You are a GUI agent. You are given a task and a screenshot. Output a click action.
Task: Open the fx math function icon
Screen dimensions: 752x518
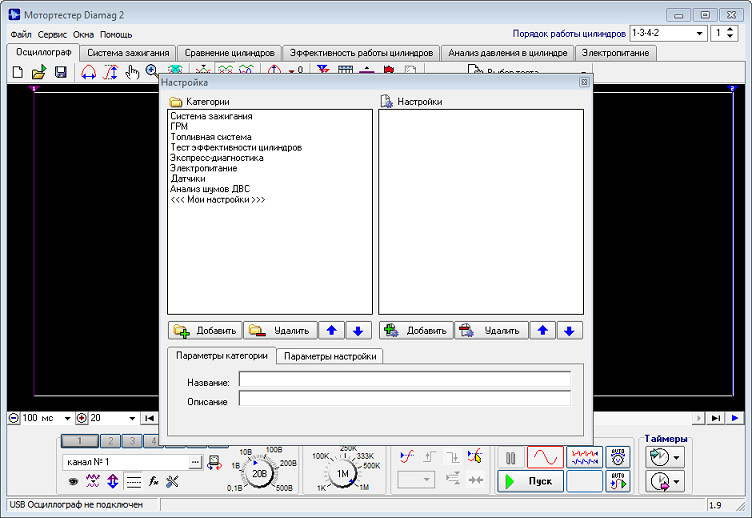pos(153,481)
